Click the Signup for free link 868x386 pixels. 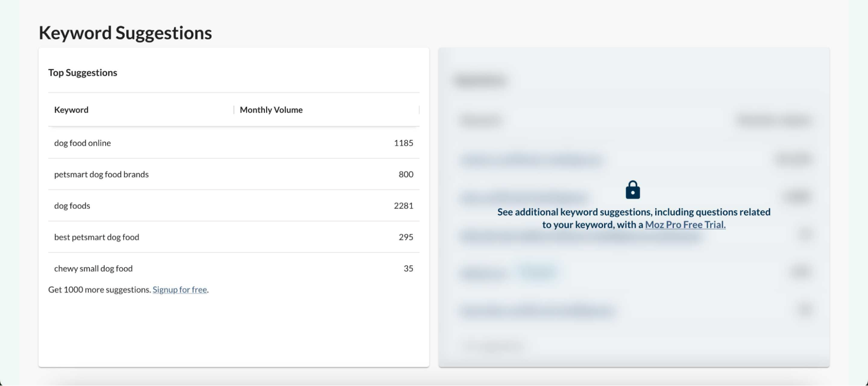pos(180,289)
